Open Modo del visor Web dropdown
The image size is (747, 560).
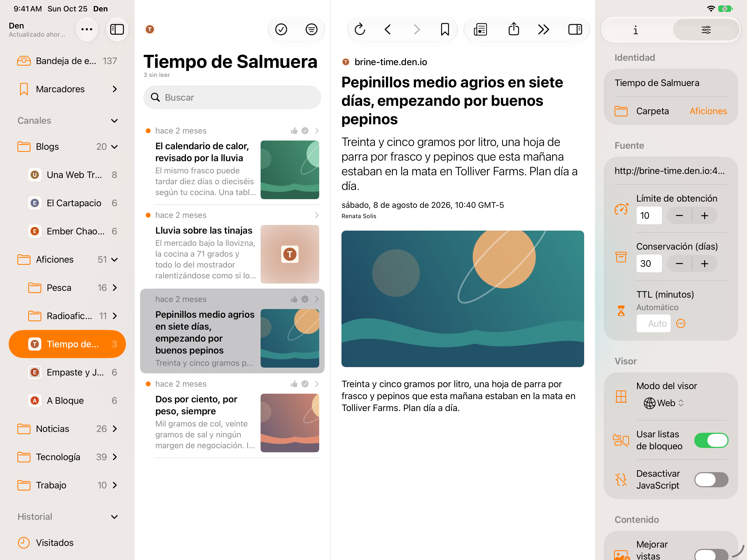[x=663, y=403]
